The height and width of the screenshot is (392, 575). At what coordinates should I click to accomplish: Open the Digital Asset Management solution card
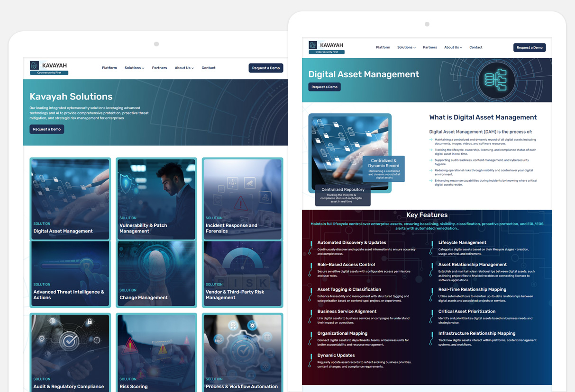pos(70,199)
